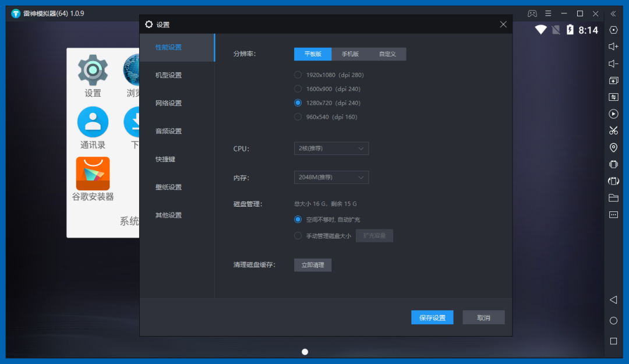The height and width of the screenshot is (364, 629).
Task: Click 立即清理 to clear disk cache
Action: click(313, 265)
